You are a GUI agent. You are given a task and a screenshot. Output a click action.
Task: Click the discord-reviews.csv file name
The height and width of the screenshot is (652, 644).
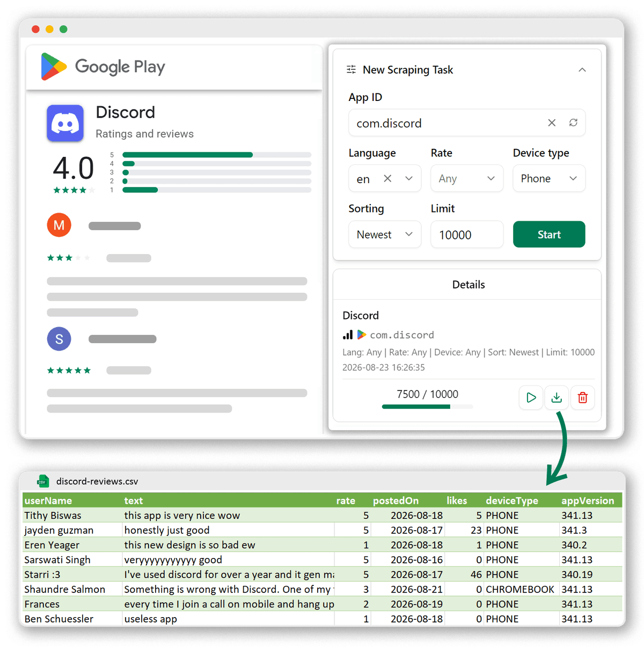97,481
